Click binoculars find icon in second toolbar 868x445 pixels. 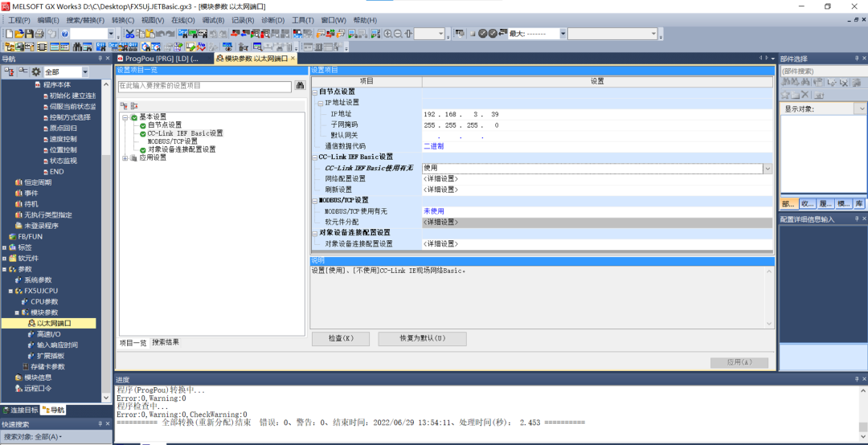[x=78, y=47]
